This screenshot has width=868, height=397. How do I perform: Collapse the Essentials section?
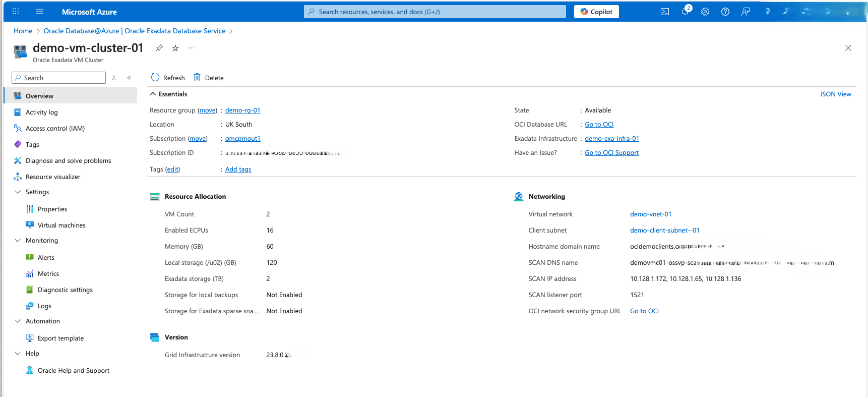click(153, 94)
